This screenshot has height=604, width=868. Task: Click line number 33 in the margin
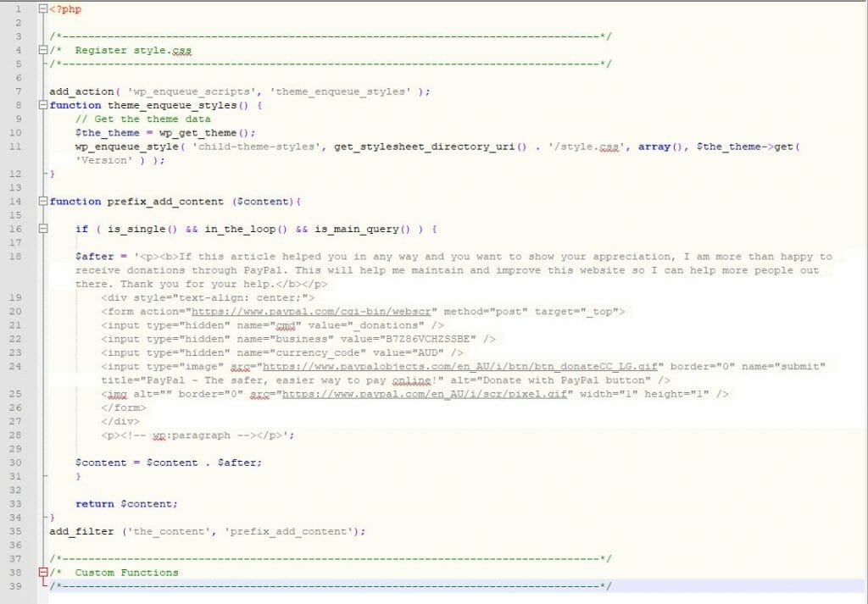[x=18, y=504]
